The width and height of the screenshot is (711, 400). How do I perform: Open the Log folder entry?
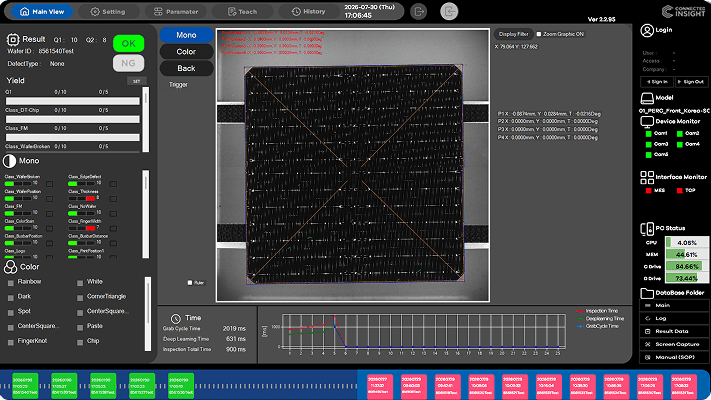[674, 318]
